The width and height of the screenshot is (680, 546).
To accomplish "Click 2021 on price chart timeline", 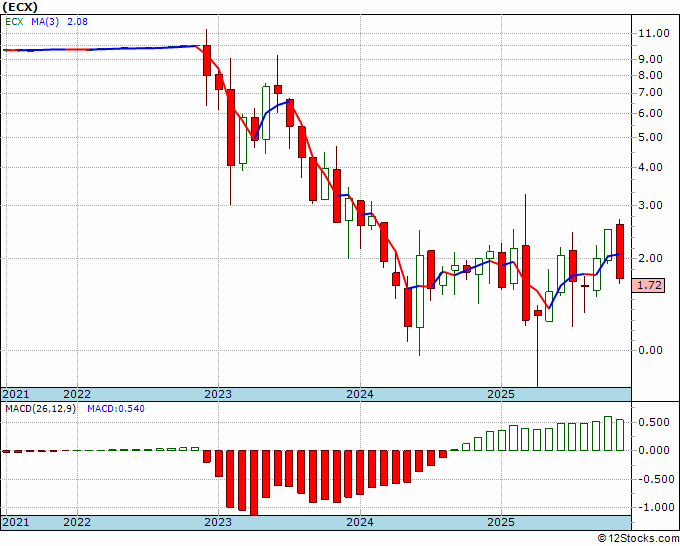I will 16,394.
